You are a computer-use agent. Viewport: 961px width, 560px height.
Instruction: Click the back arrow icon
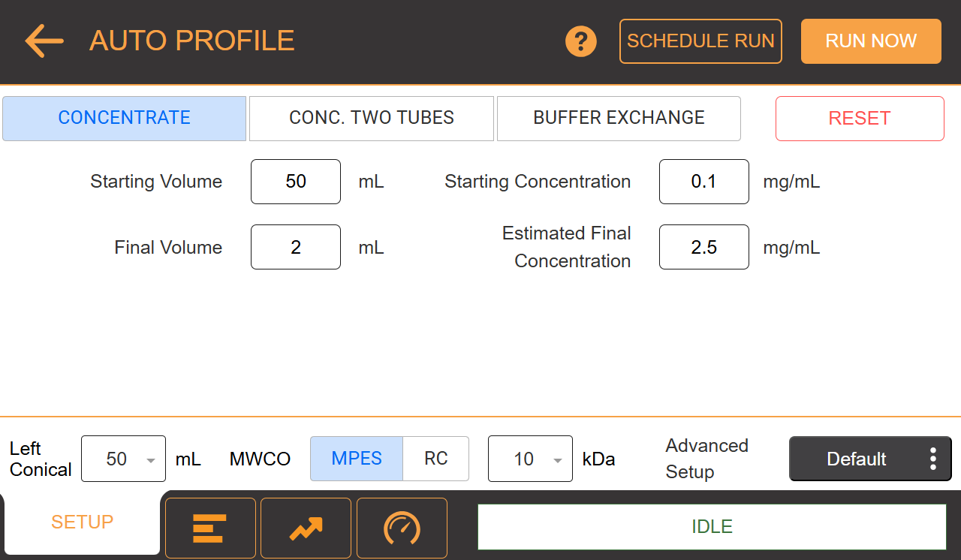point(44,41)
